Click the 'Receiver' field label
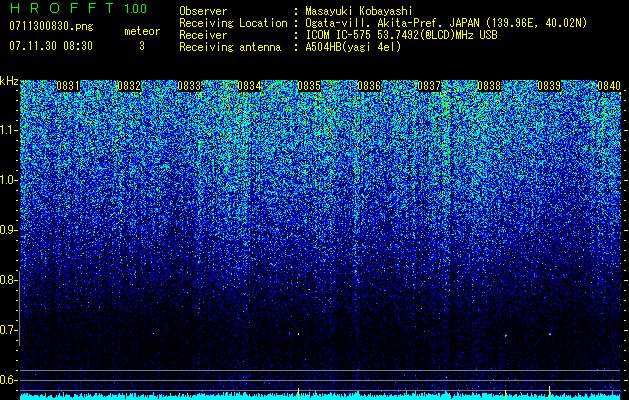The image size is (629, 400). point(203,35)
